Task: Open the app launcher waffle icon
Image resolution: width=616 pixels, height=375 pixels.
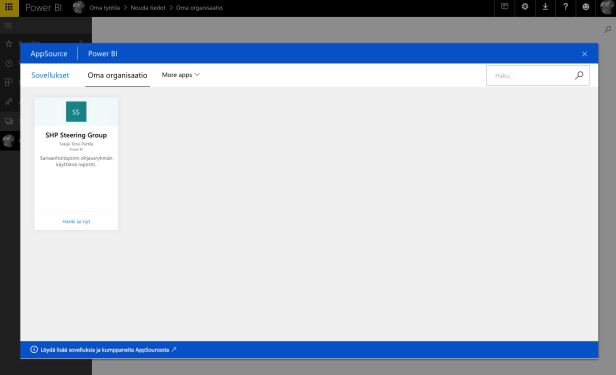Action: (9, 7)
